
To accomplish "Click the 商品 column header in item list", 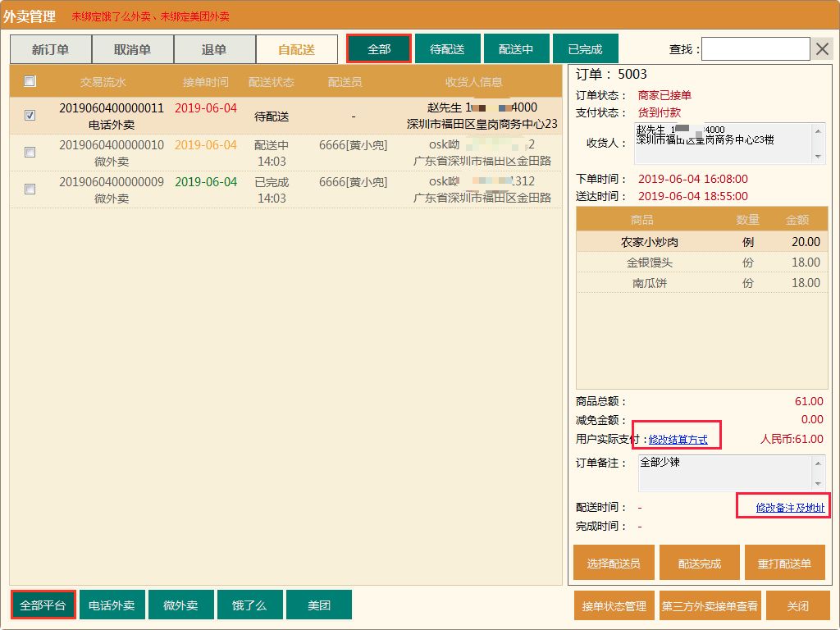I will (x=641, y=220).
